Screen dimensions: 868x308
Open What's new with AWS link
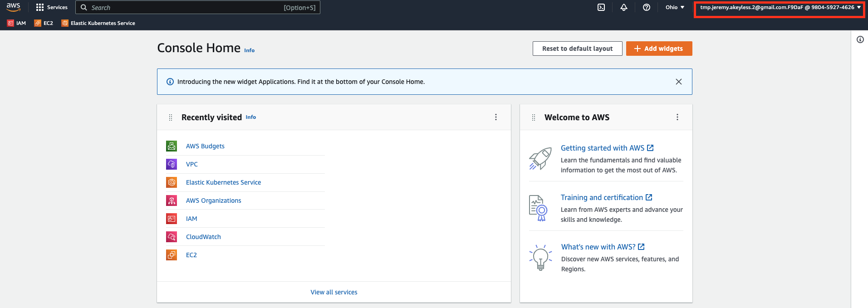click(603, 247)
